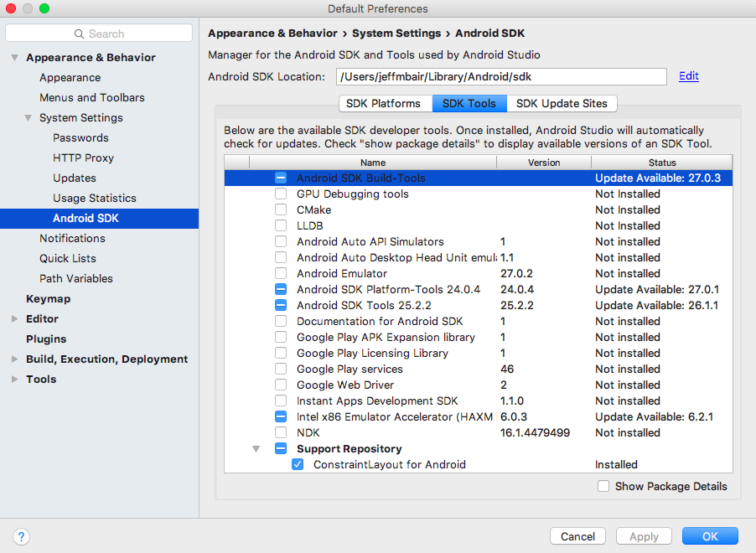This screenshot has height=553, width=756.
Task: Check the Show Package Details checkbox
Action: point(603,486)
